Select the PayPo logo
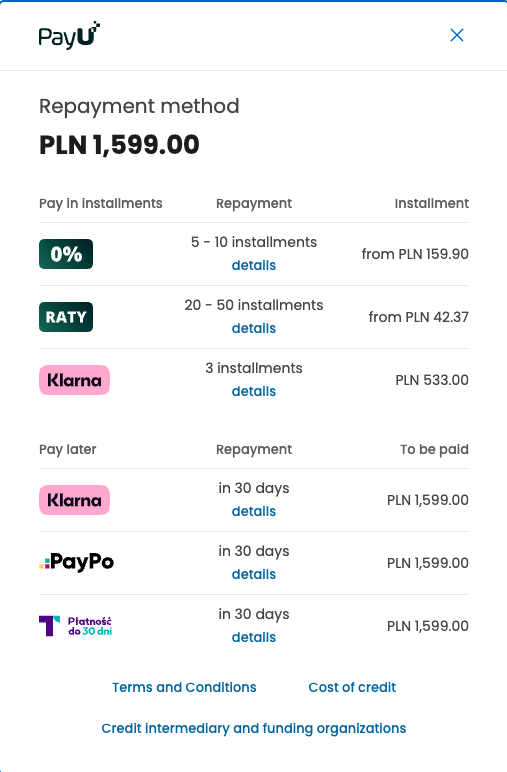 pos(76,562)
